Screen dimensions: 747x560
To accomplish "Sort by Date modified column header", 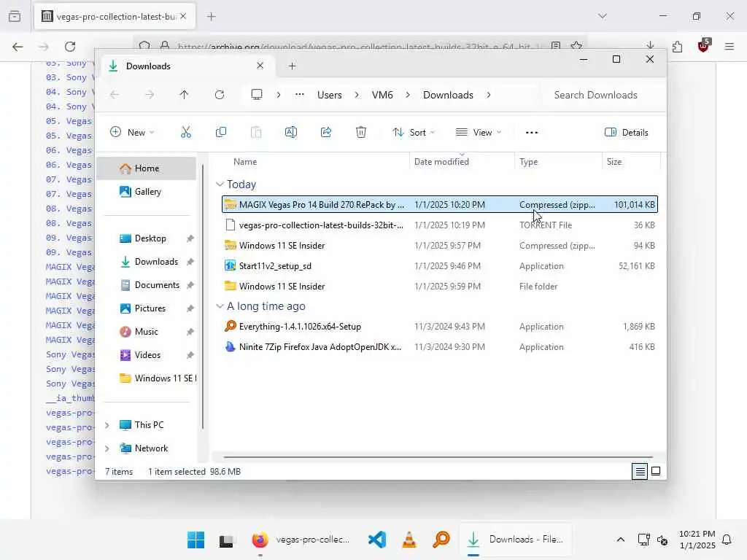I will (462, 161).
